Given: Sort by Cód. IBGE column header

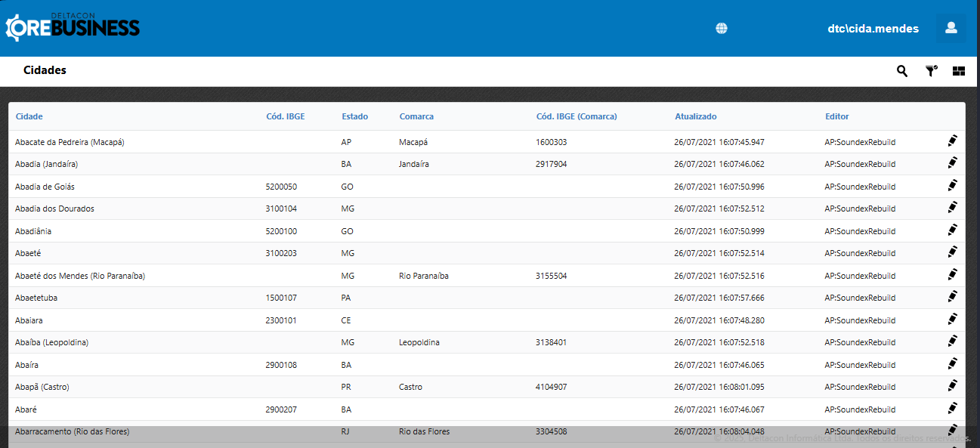Looking at the screenshot, I should (286, 116).
